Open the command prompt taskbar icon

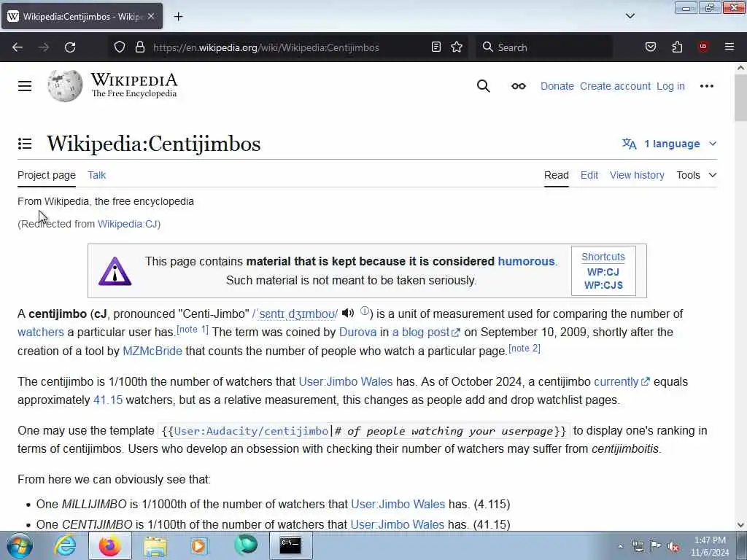pyautogui.click(x=290, y=545)
